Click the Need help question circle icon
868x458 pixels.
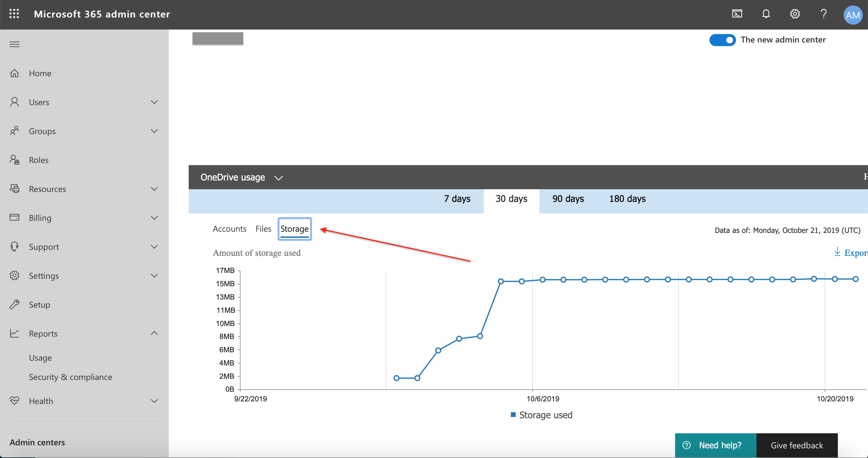pyautogui.click(x=686, y=445)
